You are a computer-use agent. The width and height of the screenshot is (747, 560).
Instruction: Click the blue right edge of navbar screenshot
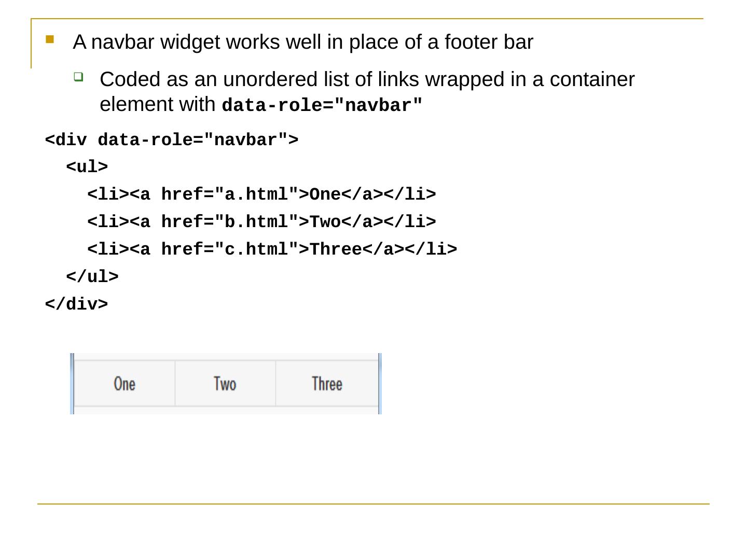click(x=380, y=384)
